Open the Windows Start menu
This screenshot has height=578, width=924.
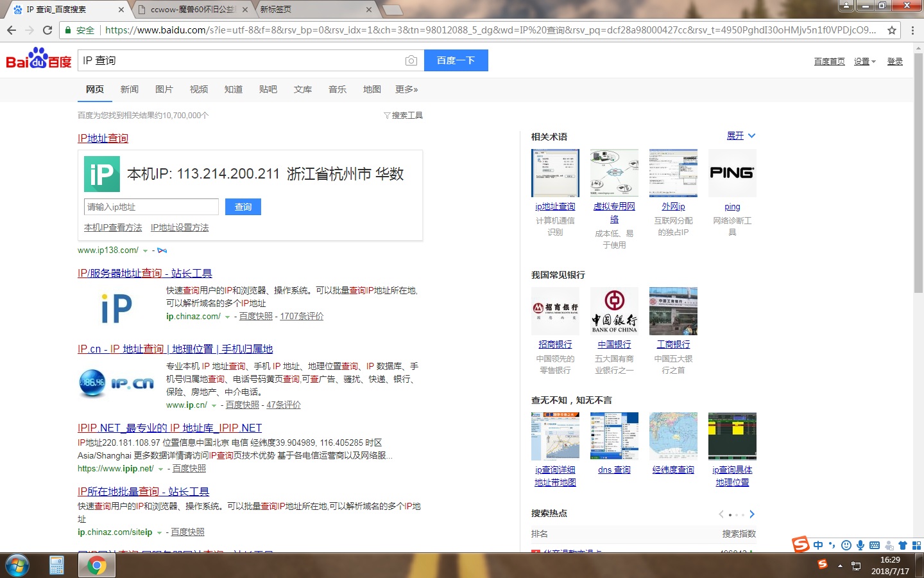[x=17, y=565]
